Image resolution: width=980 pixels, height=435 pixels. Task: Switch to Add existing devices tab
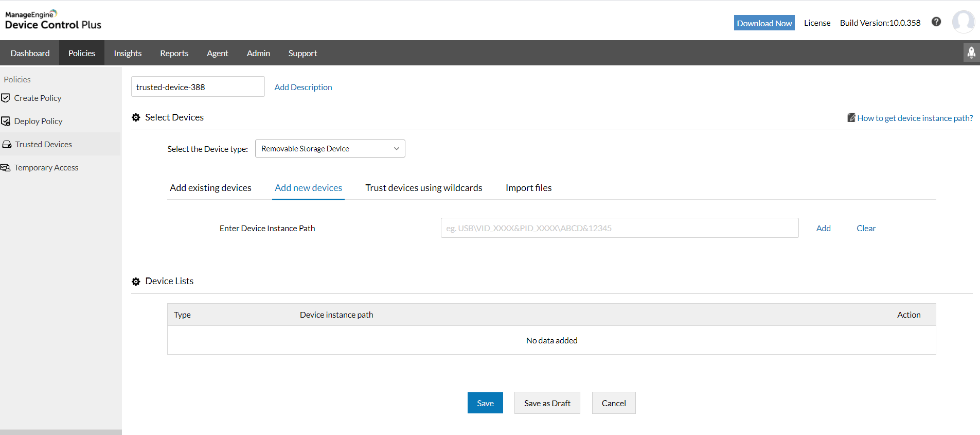[x=210, y=188]
